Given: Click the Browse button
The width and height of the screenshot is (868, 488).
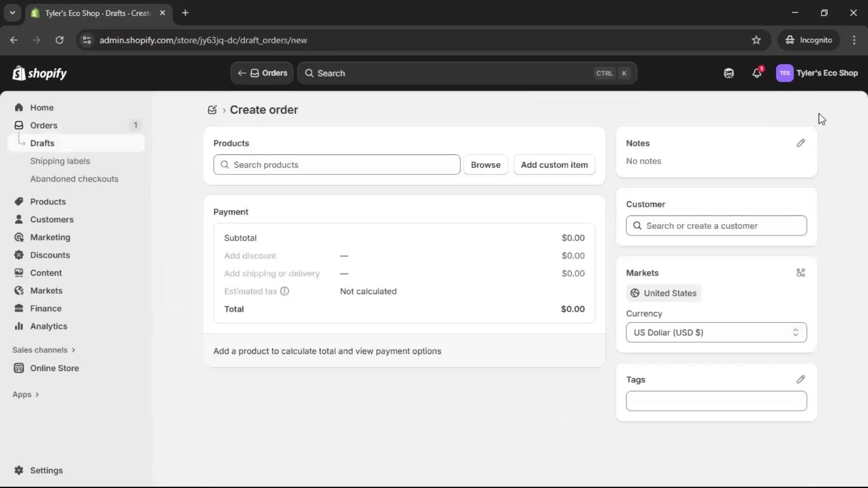Looking at the screenshot, I should pos(486,164).
